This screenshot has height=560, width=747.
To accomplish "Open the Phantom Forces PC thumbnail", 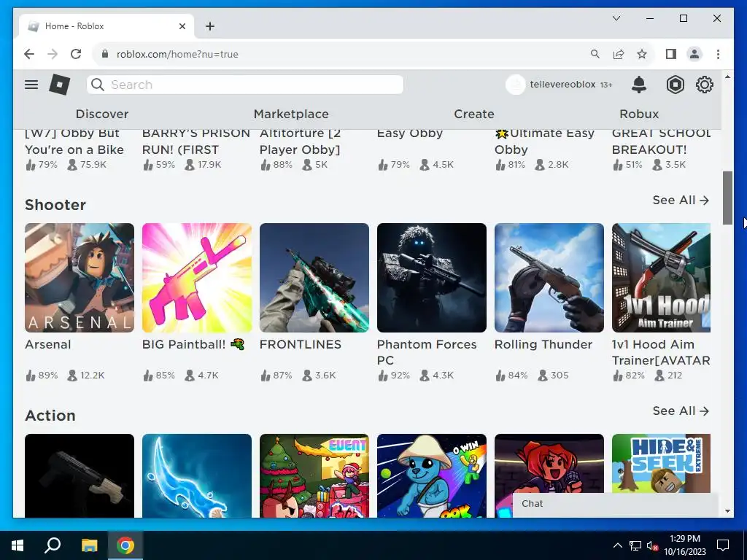I will (432, 278).
